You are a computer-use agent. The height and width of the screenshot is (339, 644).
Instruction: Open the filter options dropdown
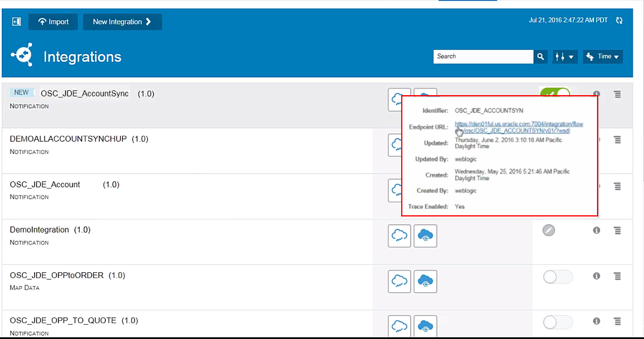click(564, 56)
